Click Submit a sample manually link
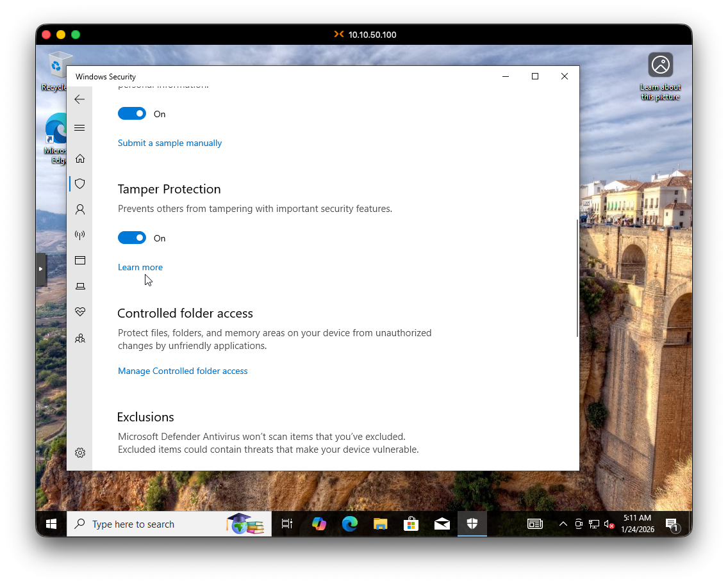This screenshot has width=728, height=584. coord(170,143)
